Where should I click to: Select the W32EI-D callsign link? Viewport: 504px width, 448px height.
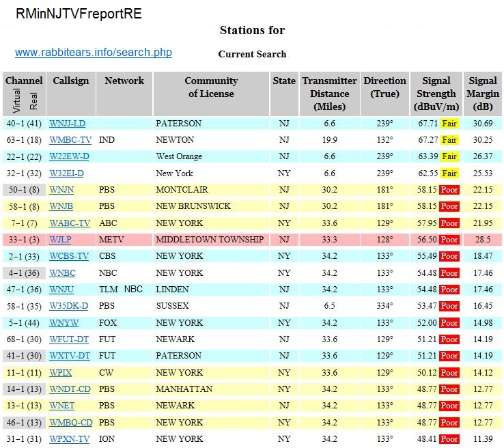[x=67, y=173]
